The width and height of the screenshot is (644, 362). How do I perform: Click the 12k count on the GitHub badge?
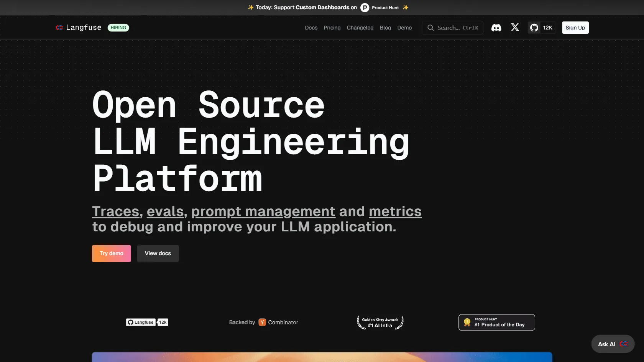coord(163,322)
